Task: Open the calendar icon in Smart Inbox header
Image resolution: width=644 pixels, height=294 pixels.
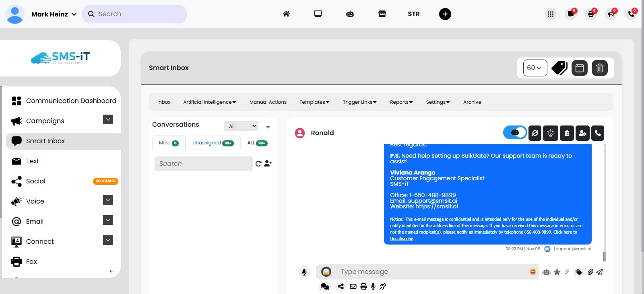Action: 579,68
